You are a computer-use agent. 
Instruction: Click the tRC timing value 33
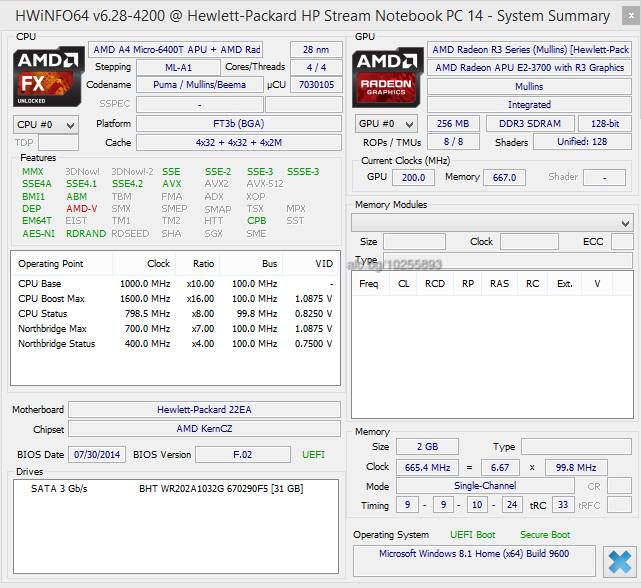point(563,505)
